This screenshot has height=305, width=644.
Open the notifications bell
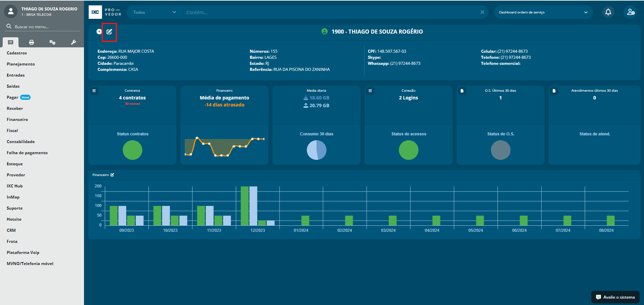tap(608, 12)
